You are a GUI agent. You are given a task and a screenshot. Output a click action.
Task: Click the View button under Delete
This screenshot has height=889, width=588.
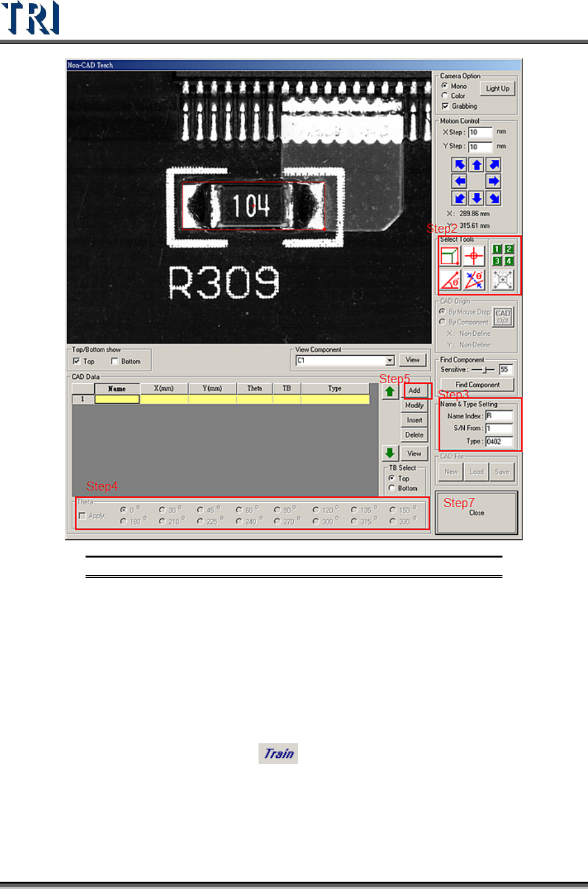[414, 454]
